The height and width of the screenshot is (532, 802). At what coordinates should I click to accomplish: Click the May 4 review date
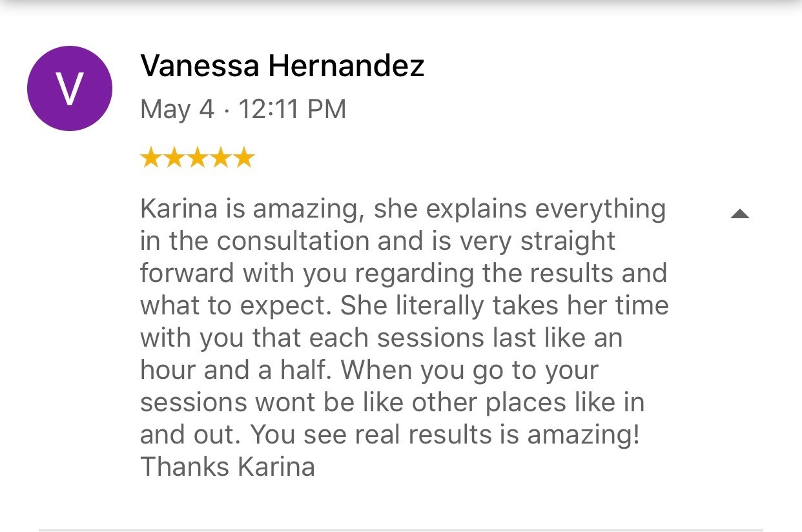coord(177,110)
